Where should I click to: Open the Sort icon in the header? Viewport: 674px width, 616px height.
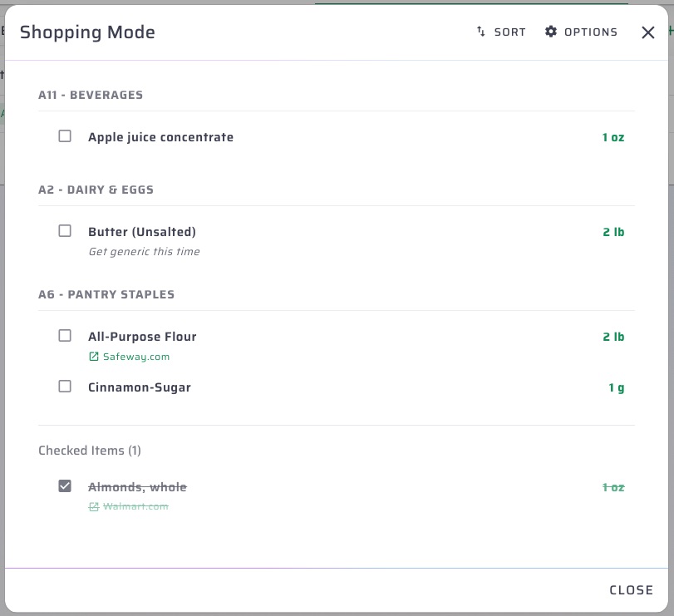coord(480,32)
